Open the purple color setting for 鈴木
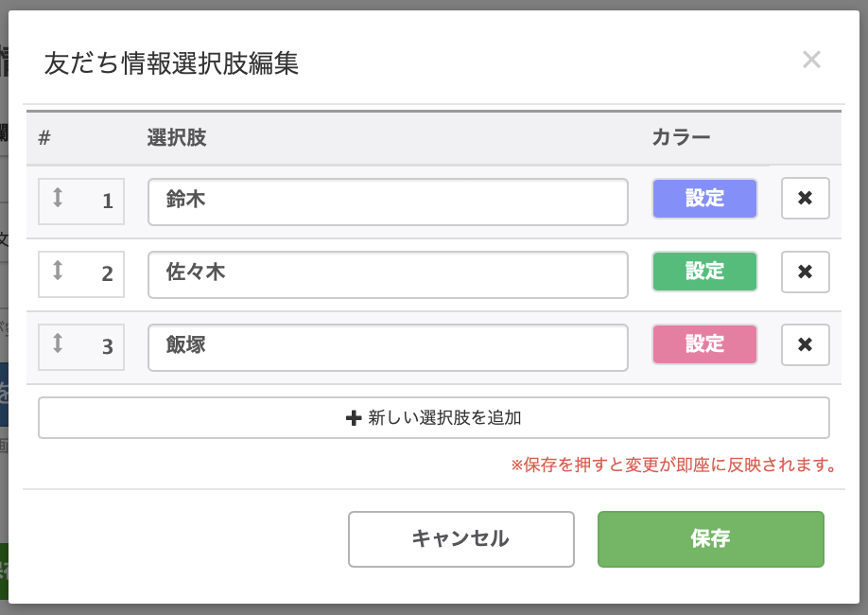 (x=704, y=199)
